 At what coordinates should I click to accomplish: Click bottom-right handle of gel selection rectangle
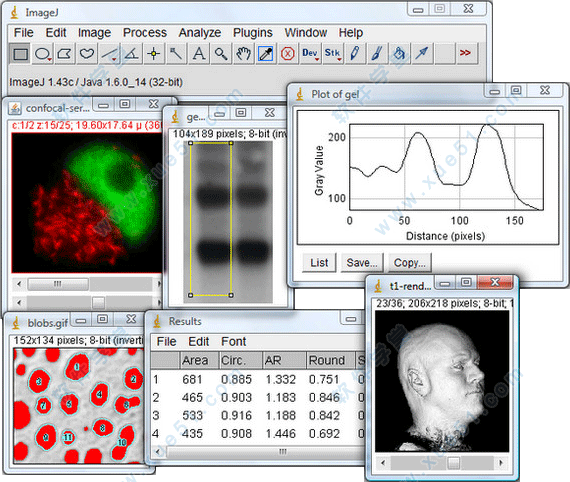[231, 295]
